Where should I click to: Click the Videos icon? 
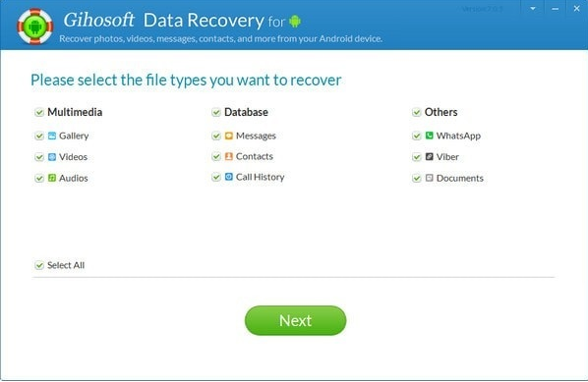coord(52,156)
